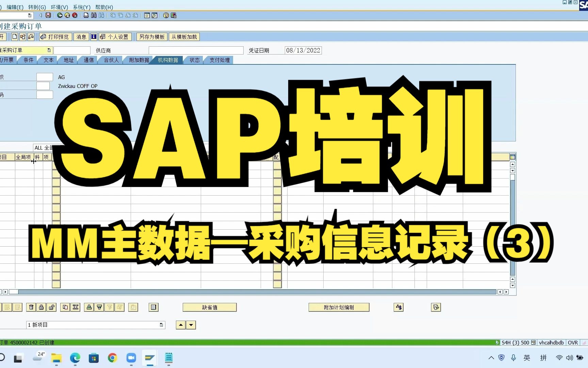Click the previous item up-arrow button
Screen dimensions: 588x368
181,325
